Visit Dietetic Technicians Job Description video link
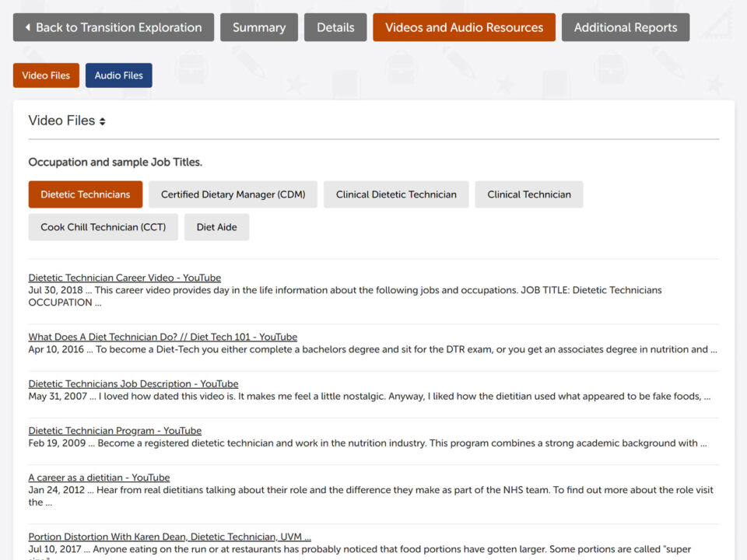747x560 pixels. [133, 383]
